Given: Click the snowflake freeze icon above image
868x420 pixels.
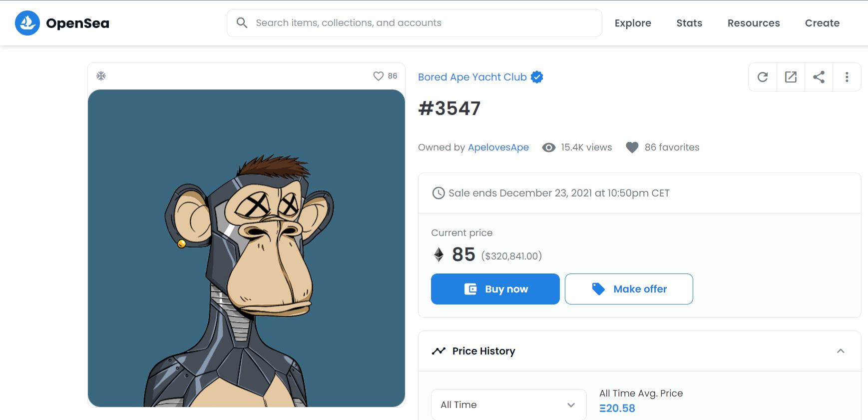Looking at the screenshot, I should pos(101,76).
